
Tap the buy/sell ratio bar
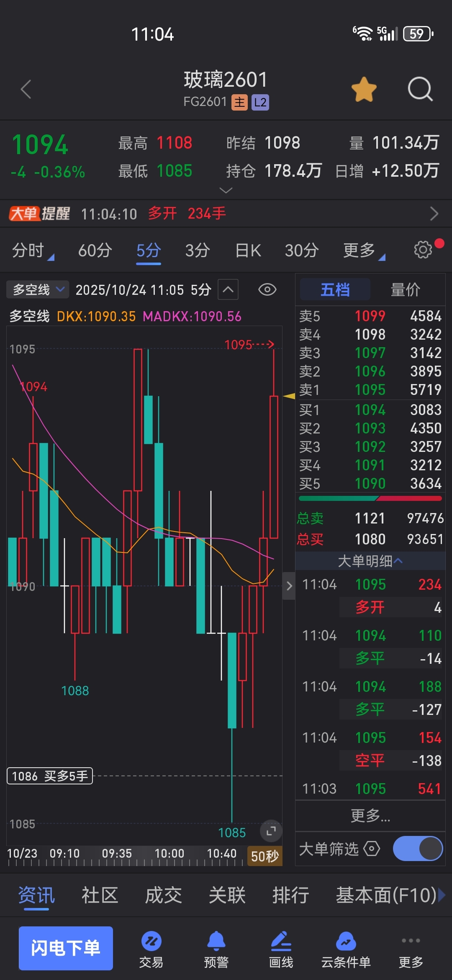(370, 499)
